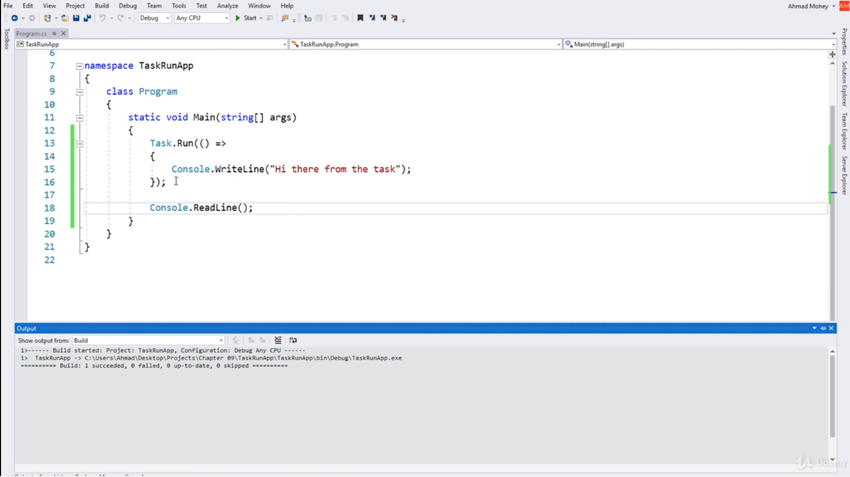850x477 pixels.
Task: Click the Open File toolbar icon
Action: tap(65, 18)
